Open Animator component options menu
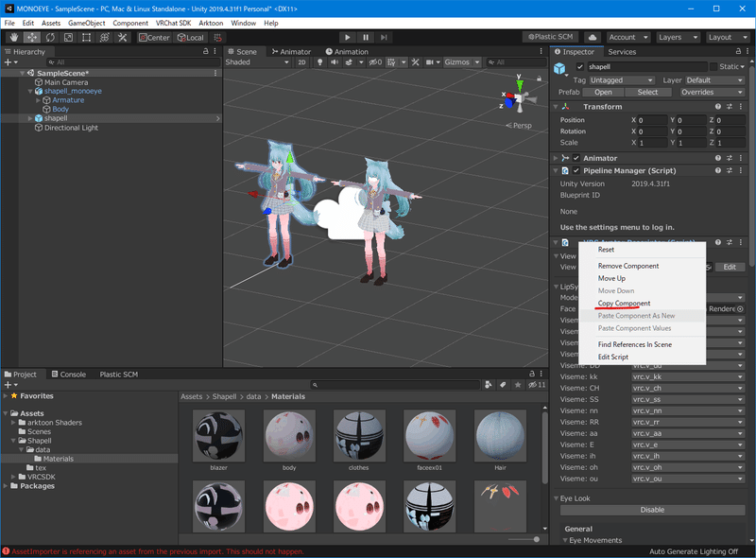The height and width of the screenshot is (558, 756). [741, 158]
